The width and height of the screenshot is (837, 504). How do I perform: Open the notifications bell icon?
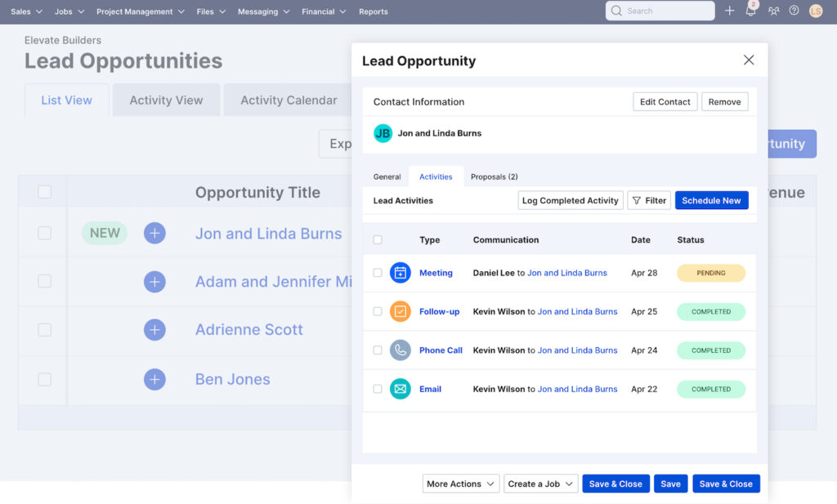pos(750,11)
